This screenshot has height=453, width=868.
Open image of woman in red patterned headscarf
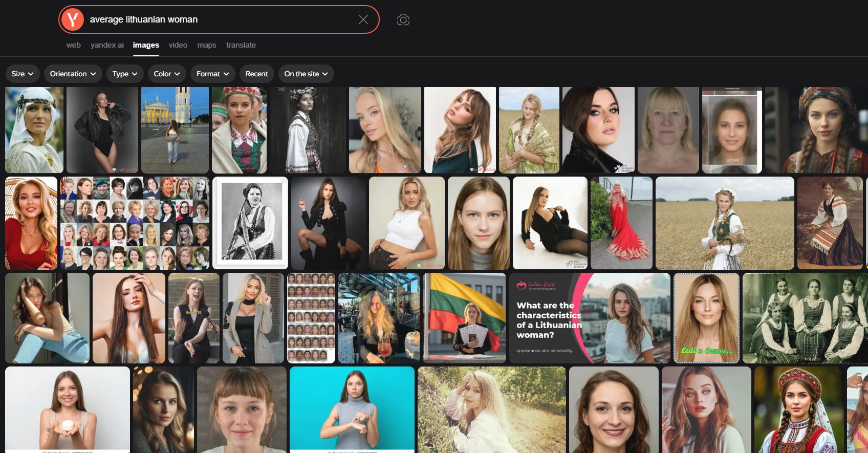[816, 130]
